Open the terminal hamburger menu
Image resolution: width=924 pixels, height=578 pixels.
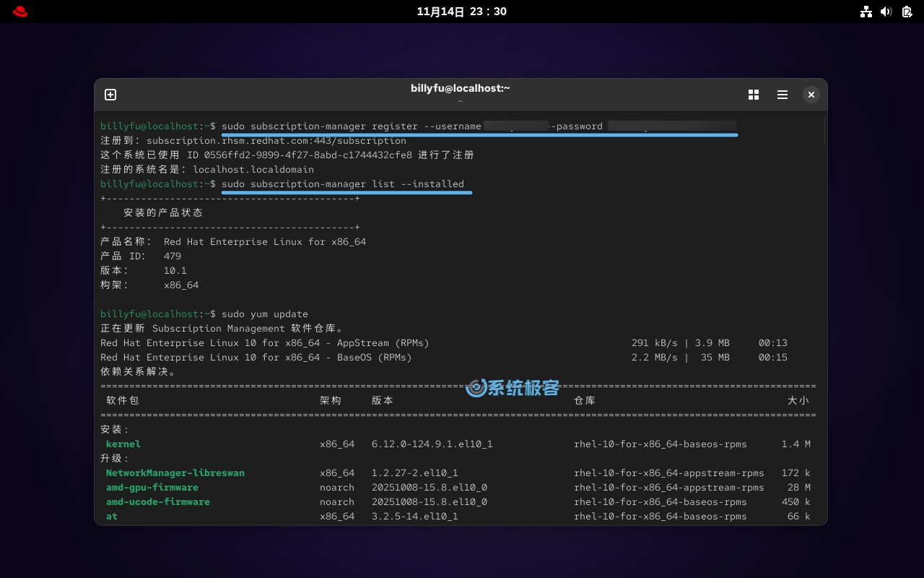[782, 94]
